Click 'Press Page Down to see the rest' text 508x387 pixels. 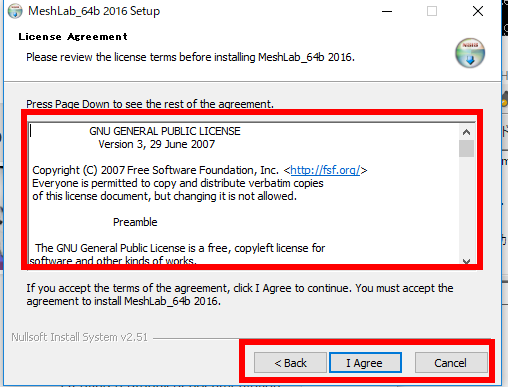pyautogui.click(x=150, y=104)
